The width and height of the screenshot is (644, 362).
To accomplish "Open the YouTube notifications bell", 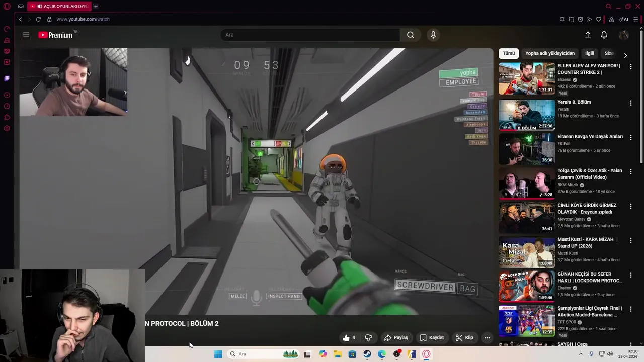I will [604, 35].
